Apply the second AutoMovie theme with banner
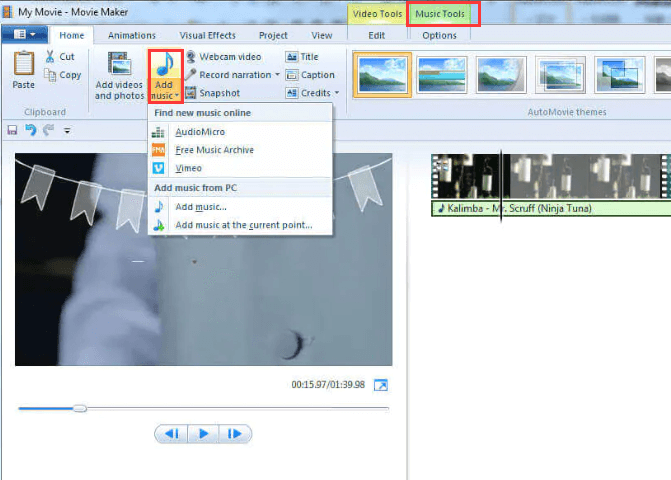671x480 pixels. click(442, 75)
